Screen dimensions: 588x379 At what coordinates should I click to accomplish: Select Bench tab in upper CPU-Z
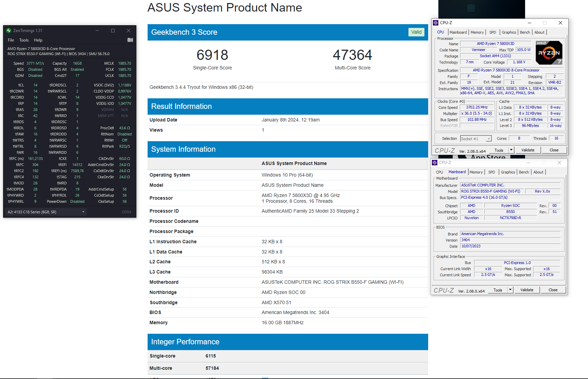click(525, 32)
